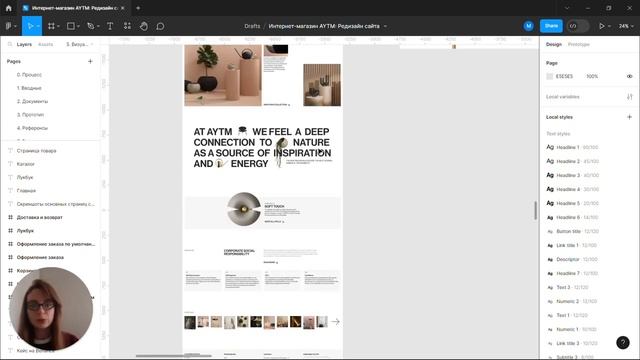Select Button title text style
The image size is (640, 360).
click(573, 231)
